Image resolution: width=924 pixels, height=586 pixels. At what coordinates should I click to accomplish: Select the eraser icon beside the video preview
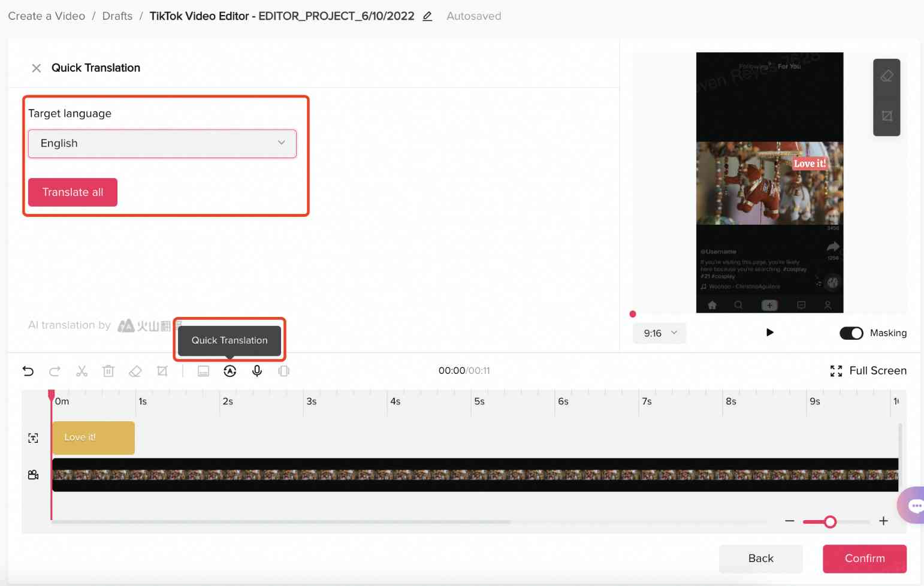pyautogui.click(x=887, y=76)
